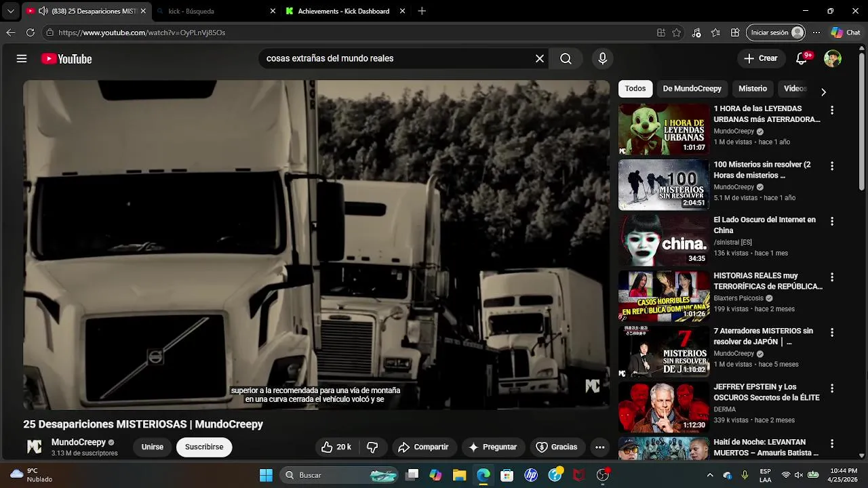Start voice search with the microphone
This screenshot has width=868, height=488.
pyautogui.click(x=602, y=59)
